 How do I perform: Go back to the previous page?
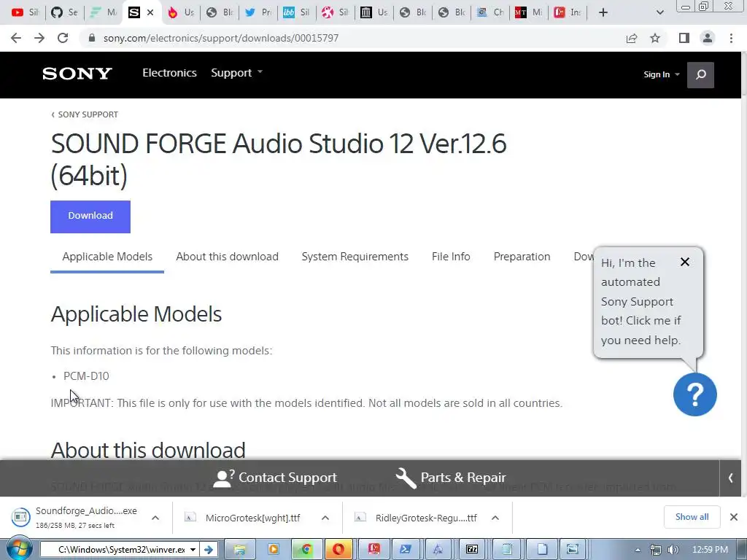16,38
